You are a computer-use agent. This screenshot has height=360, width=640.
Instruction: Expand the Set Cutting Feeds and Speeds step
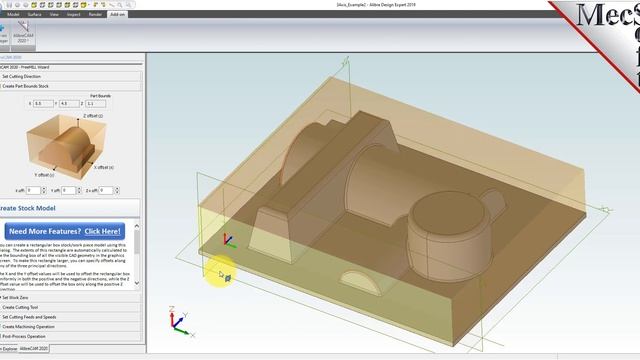71,317
